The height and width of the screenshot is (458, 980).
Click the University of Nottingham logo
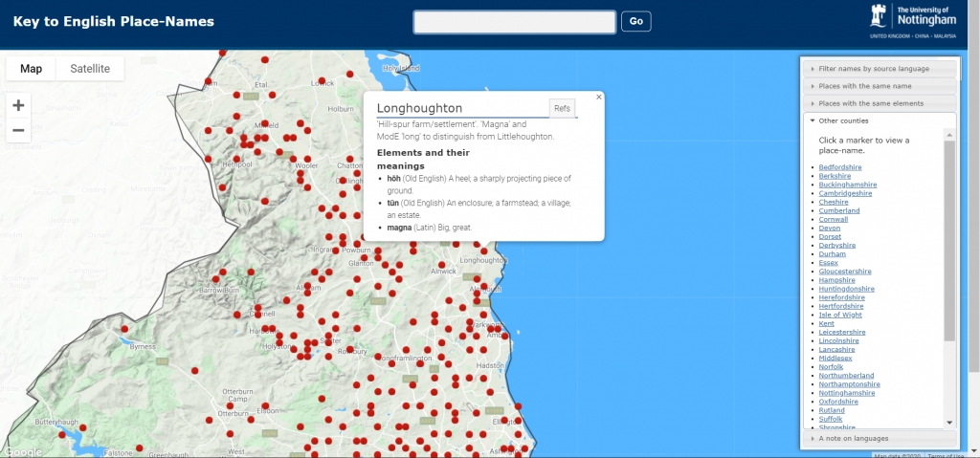912,21
